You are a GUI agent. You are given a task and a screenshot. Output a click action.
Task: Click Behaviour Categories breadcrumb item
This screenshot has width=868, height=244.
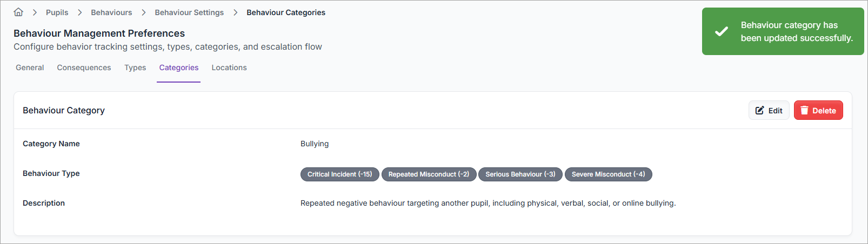coord(286,12)
